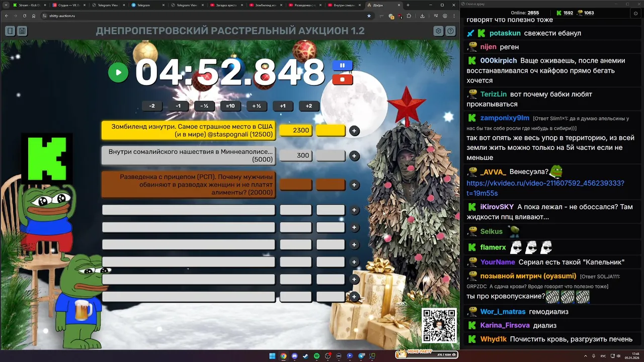Click plus icon on the сомалийского нашествия lot
This screenshot has height=362, width=644.
[354, 156]
